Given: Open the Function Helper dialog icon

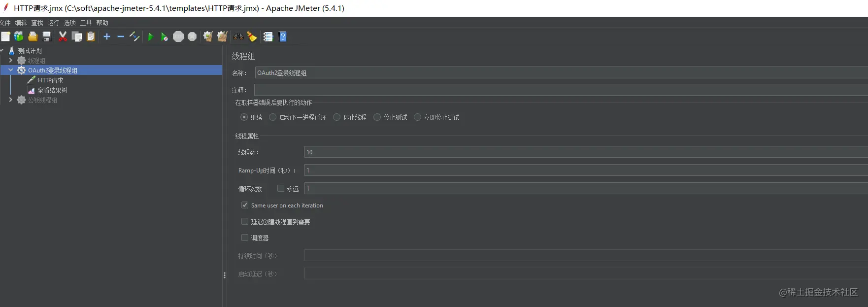Looking at the screenshot, I should click(x=268, y=36).
